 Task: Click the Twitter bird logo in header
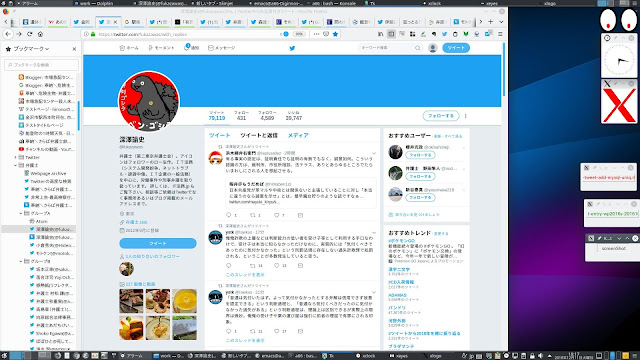[x=292, y=48]
